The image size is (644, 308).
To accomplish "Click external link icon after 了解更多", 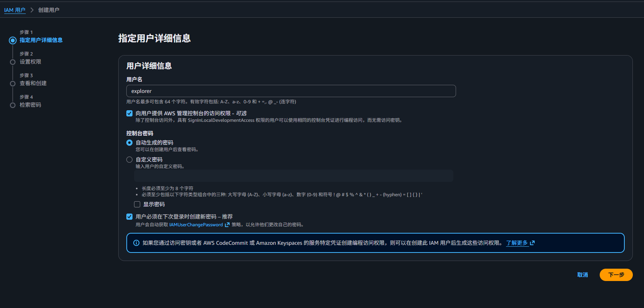I will point(532,243).
